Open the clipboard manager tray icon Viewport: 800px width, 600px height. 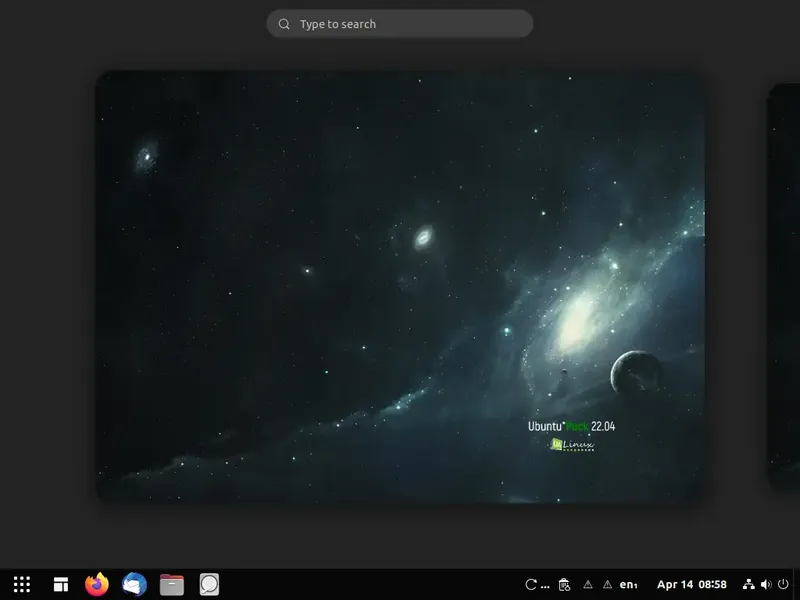coord(565,584)
